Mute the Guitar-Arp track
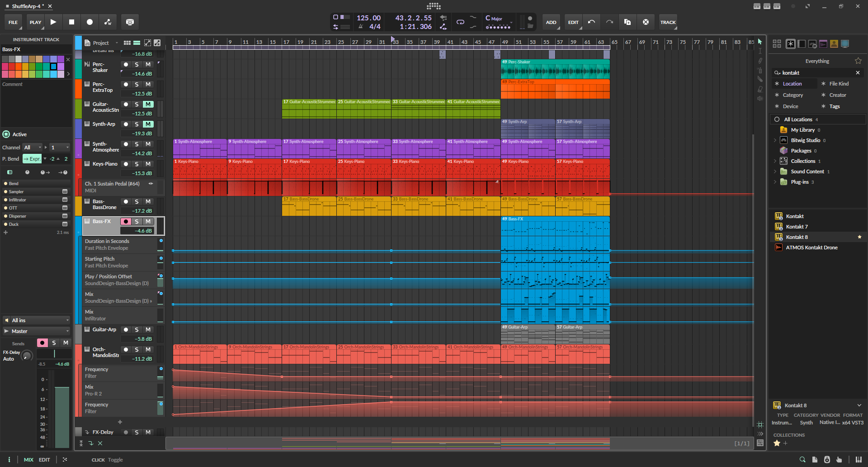The width and height of the screenshot is (868, 467). coord(148,329)
